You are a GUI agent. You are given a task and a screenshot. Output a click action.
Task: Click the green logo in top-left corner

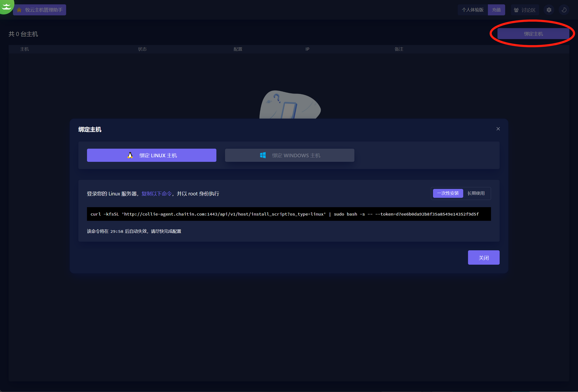tap(6, 6)
